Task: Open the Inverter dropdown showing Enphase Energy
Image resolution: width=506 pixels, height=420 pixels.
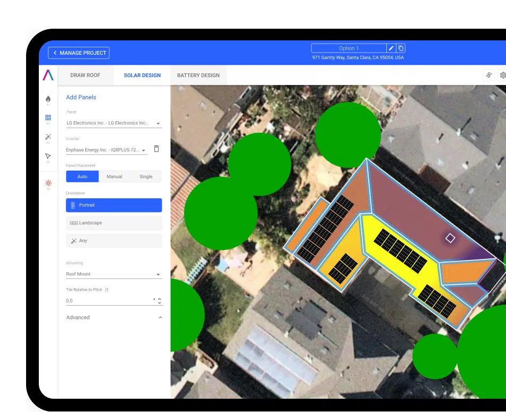Action: click(106, 150)
